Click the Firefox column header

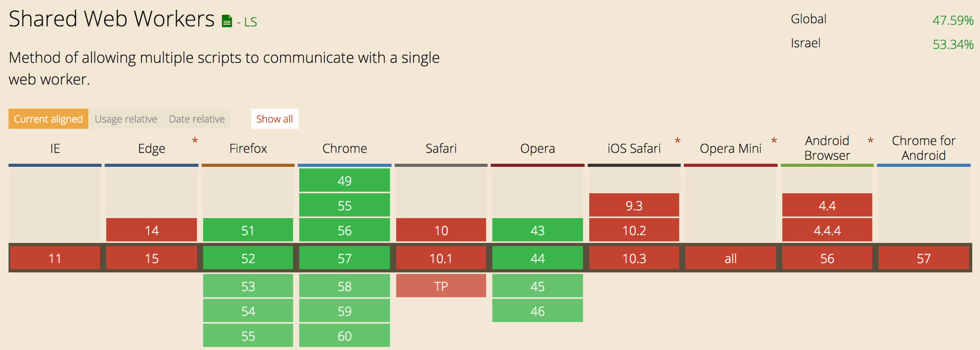pos(248,149)
